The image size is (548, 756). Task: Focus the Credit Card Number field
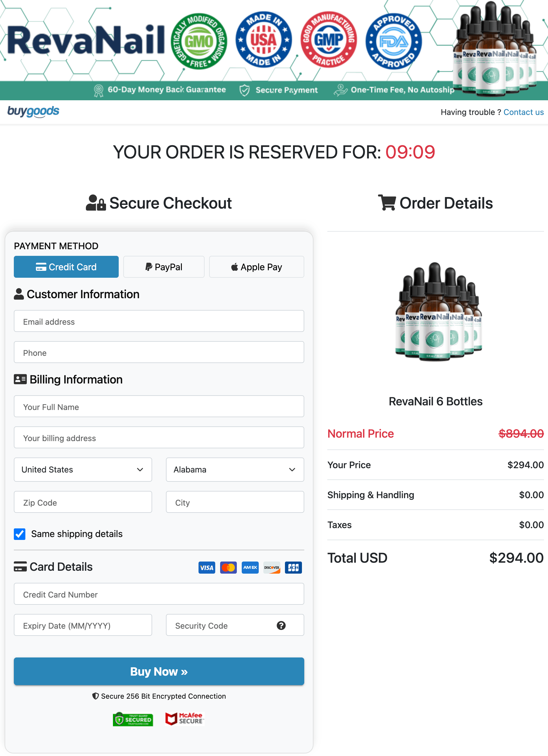[159, 594]
